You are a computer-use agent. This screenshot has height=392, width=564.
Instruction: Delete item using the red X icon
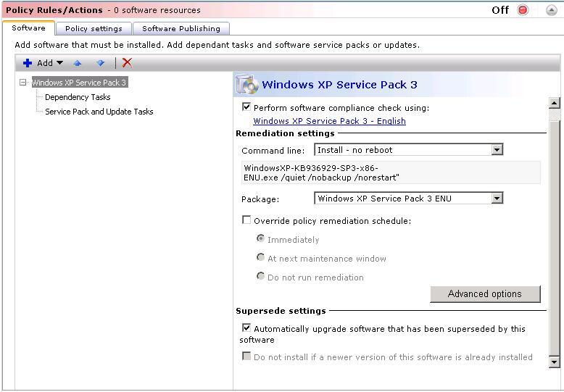click(x=128, y=63)
